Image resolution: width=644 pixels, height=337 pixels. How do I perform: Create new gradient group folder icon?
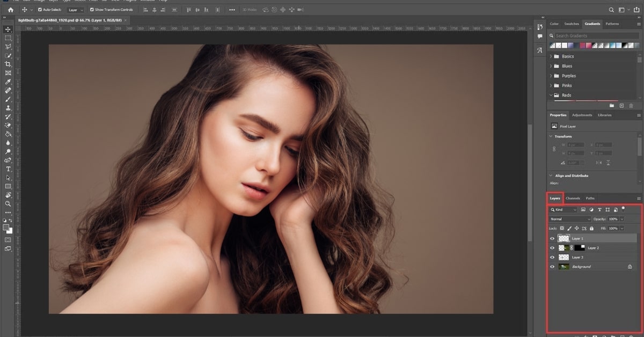point(612,106)
